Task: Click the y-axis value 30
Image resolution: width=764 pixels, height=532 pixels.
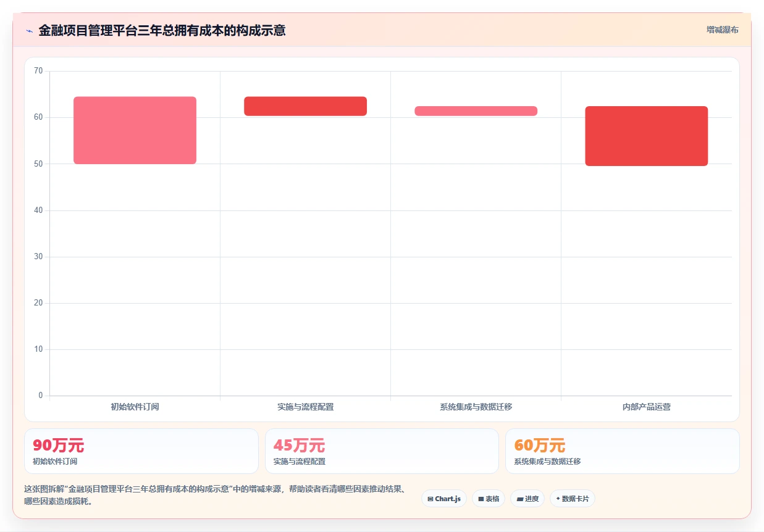Action: click(38, 257)
